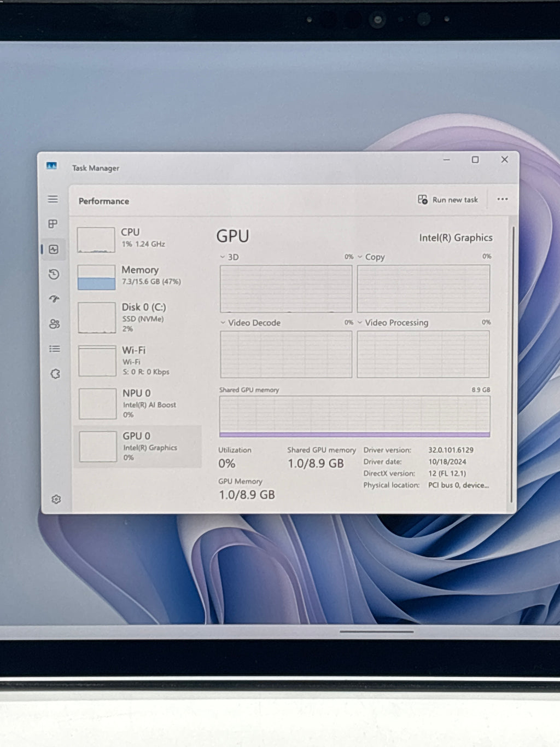Open the hamburger navigation menu
This screenshot has height=747, width=560.
[52, 199]
